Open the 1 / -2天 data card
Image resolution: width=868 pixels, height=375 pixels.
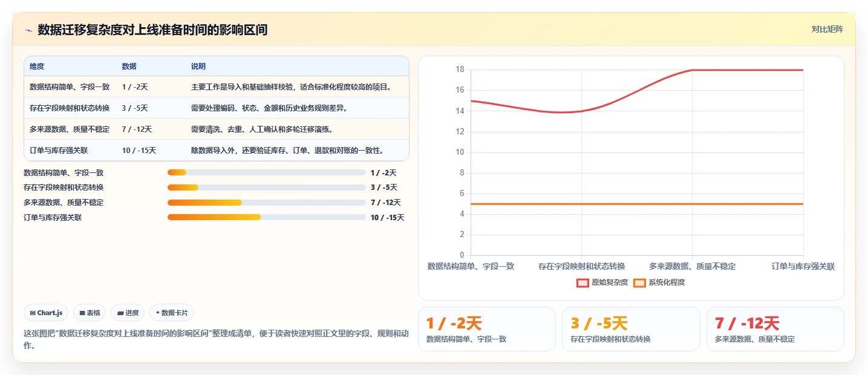487,329
